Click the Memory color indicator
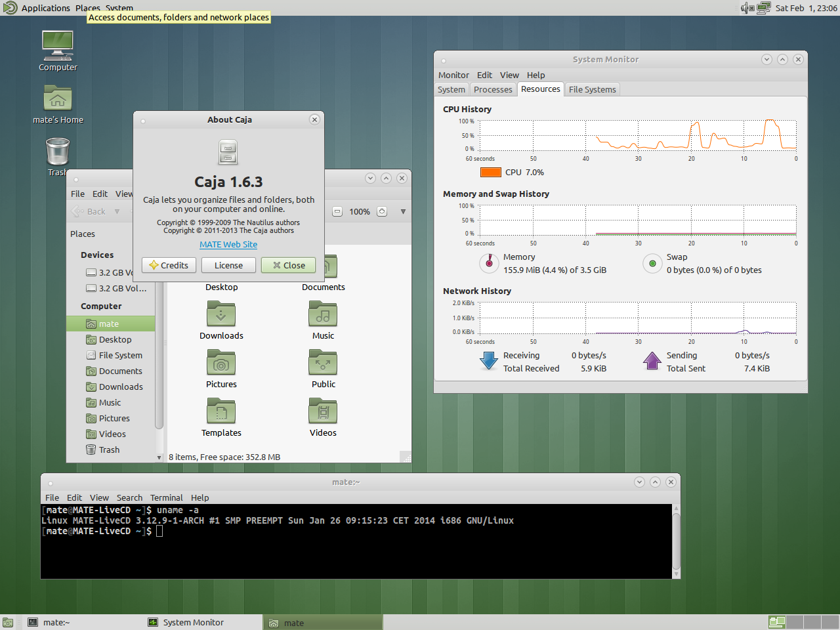 (489, 263)
